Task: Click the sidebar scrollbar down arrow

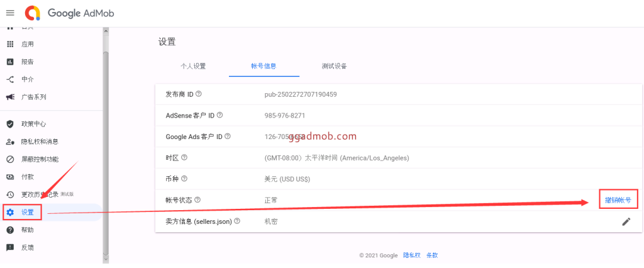Action: click(106, 259)
